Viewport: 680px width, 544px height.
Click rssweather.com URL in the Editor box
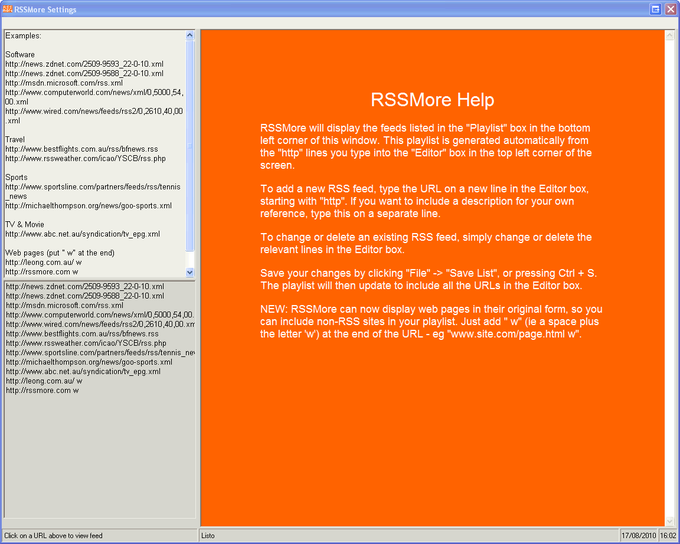[86, 159]
